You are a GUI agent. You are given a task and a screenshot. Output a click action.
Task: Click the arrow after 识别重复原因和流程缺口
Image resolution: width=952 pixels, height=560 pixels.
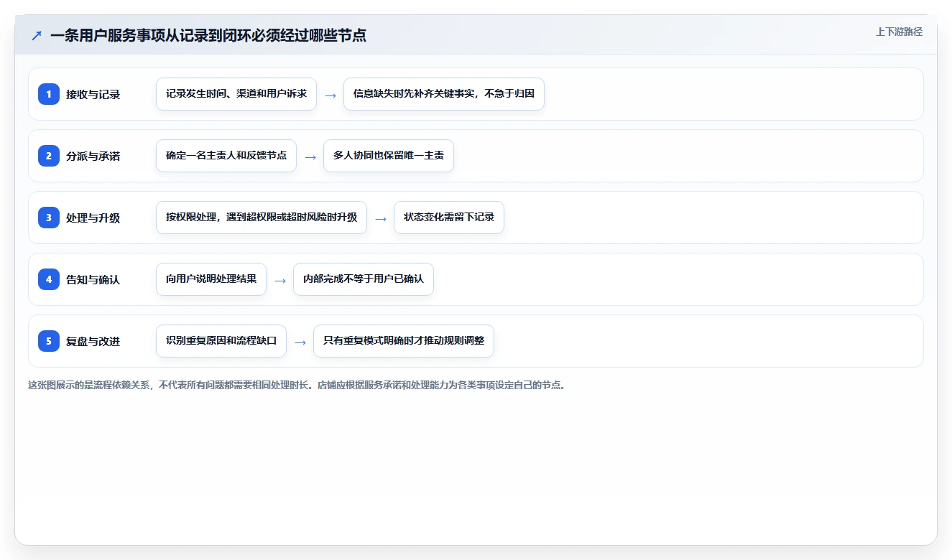click(x=300, y=342)
